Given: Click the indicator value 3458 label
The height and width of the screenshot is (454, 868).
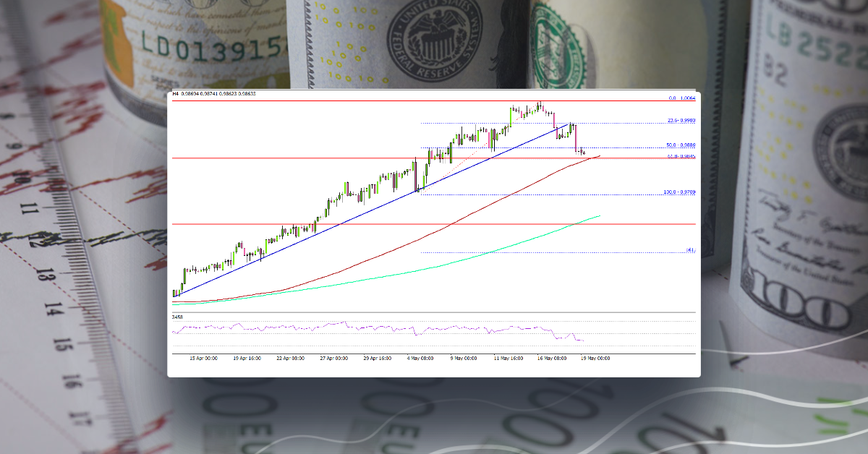Looking at the screenshot, I should (176, 317).
